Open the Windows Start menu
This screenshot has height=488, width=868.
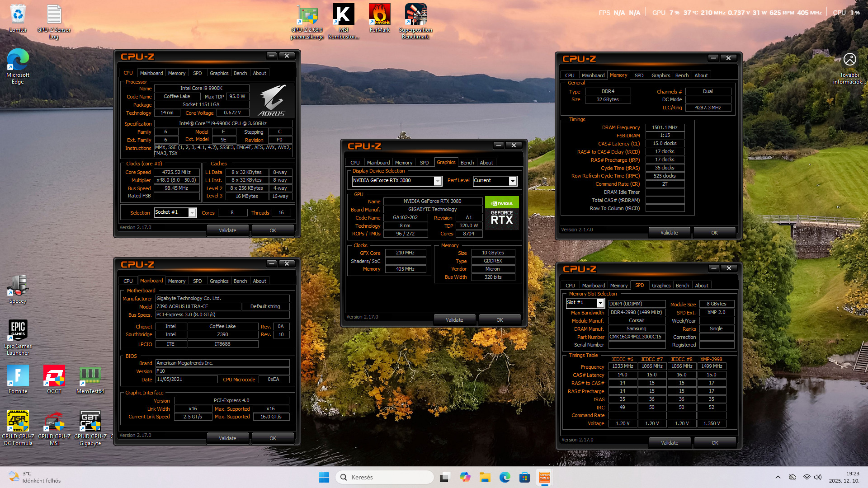(x=324, y=477)
